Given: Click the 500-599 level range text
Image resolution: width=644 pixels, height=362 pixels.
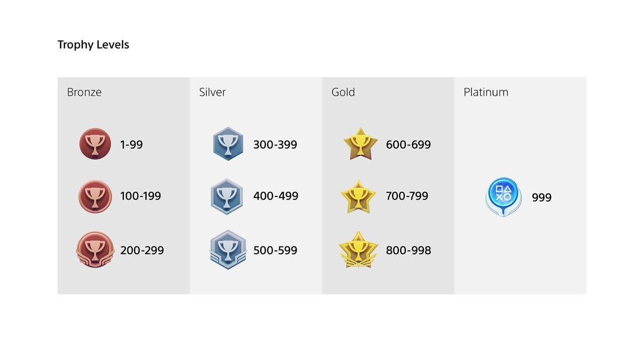Looking at the screenshot, I should coord(275,250).
